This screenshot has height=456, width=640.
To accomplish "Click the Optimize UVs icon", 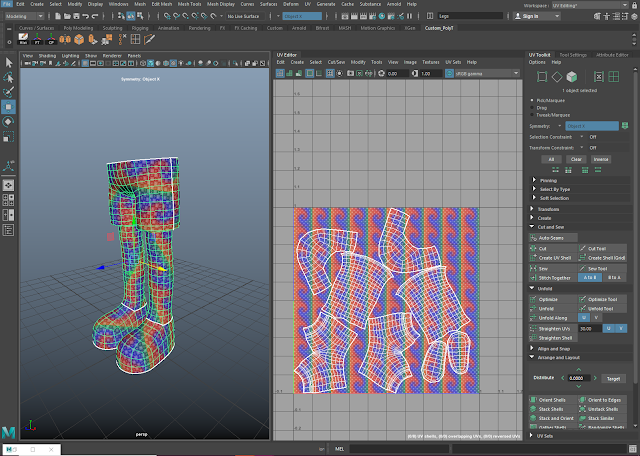I will point(533,299).
